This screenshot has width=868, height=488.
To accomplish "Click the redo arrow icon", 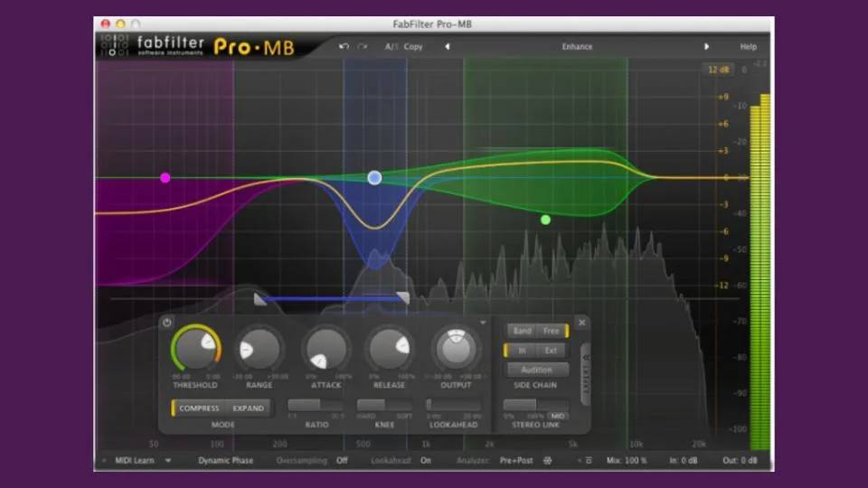I will click(x=362, y=46).
